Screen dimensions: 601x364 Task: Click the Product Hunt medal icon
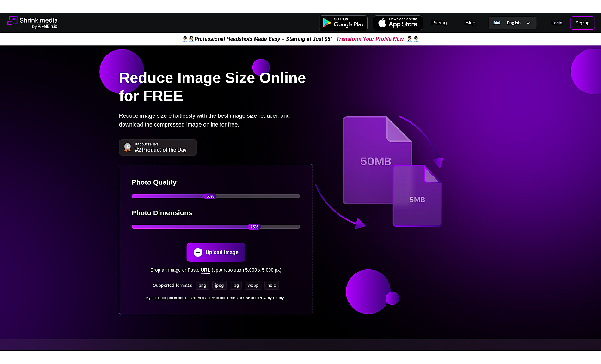click(x=128, y=147)
